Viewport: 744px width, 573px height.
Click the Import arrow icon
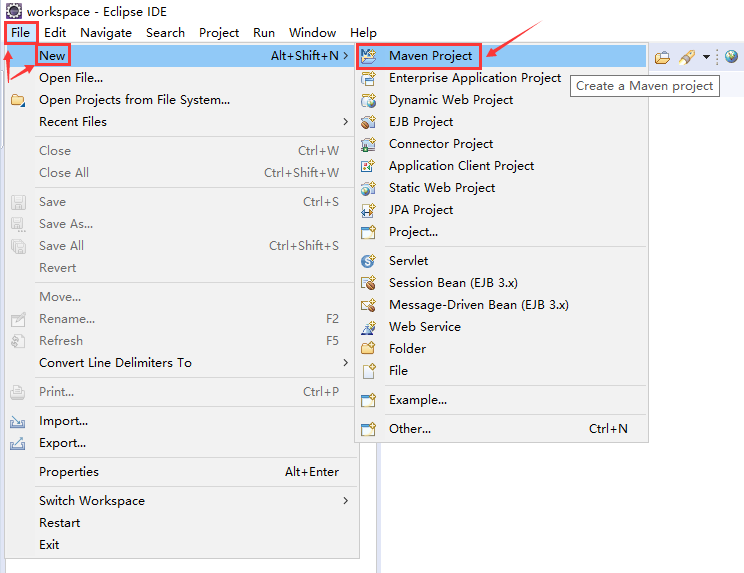(x=18, y=421)
